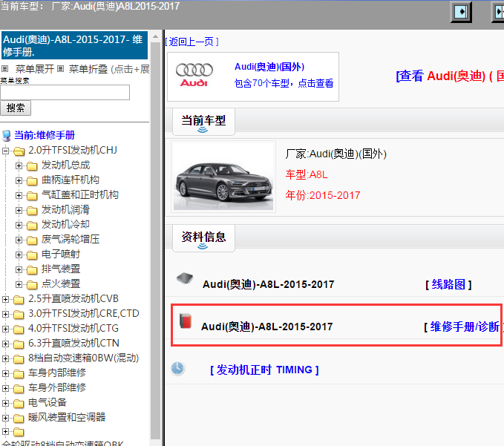Click the panel forward arrow icon at top right

point(461,12)
